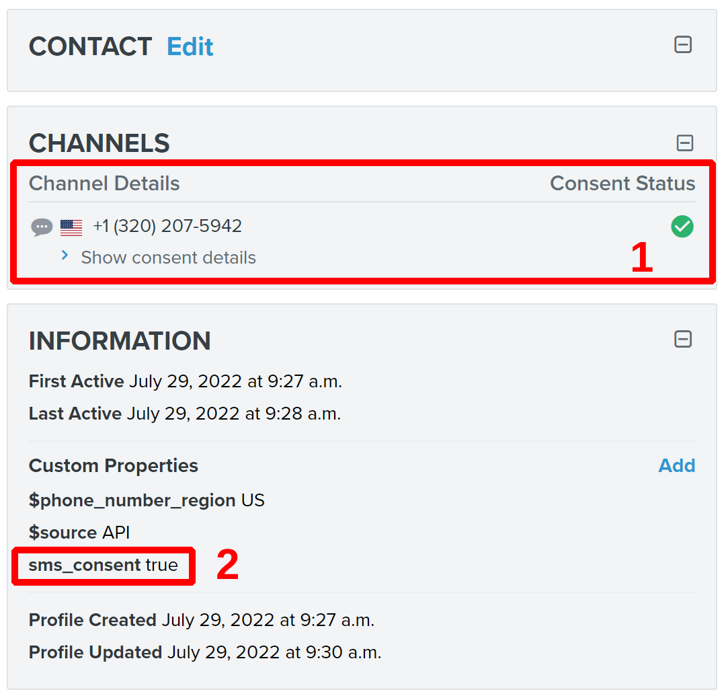Screen dimensions: 728x700
Task: Click the Consent Status column header
Action: click(x=622, y=183)
